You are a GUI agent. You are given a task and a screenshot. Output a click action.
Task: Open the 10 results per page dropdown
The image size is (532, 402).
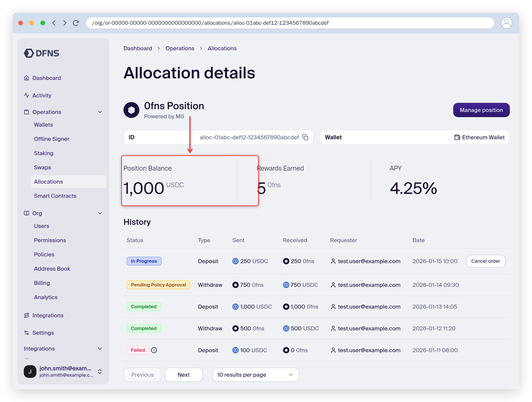pos(256,375)
